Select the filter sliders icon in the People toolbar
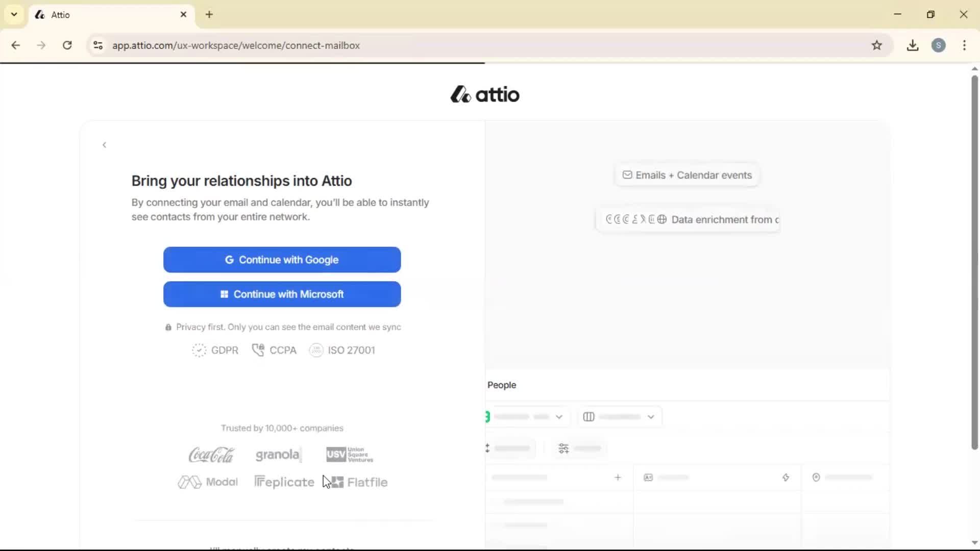 [x=564, y=448]
